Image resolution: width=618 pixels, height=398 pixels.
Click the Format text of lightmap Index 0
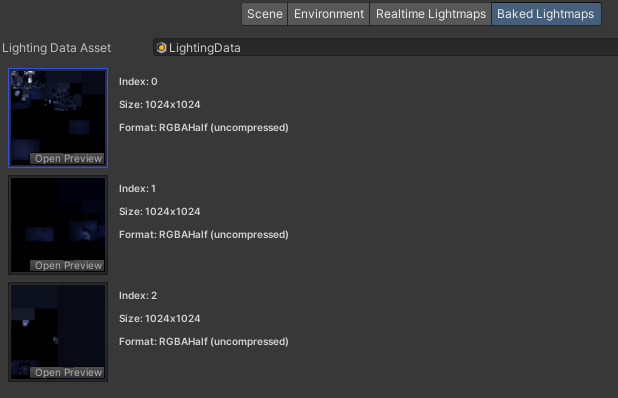click(204, 128)
